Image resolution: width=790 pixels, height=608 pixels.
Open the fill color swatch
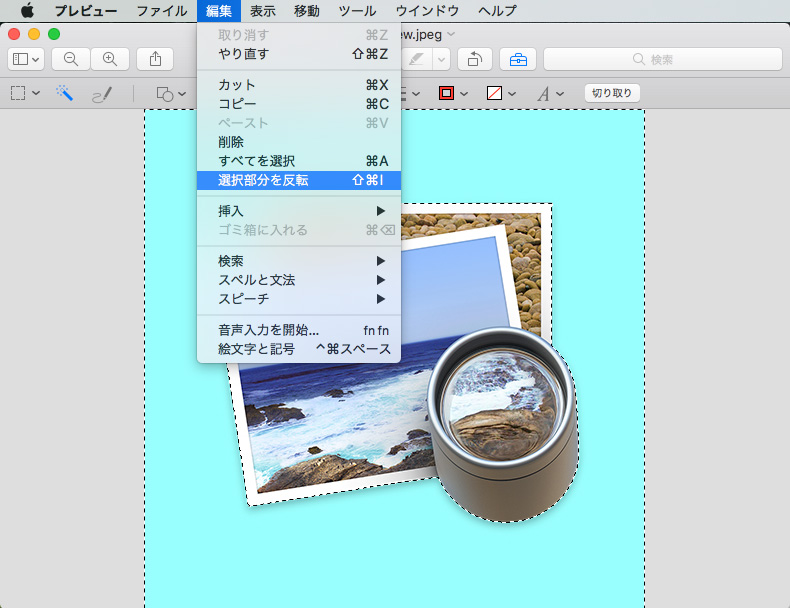click(494, 93)
